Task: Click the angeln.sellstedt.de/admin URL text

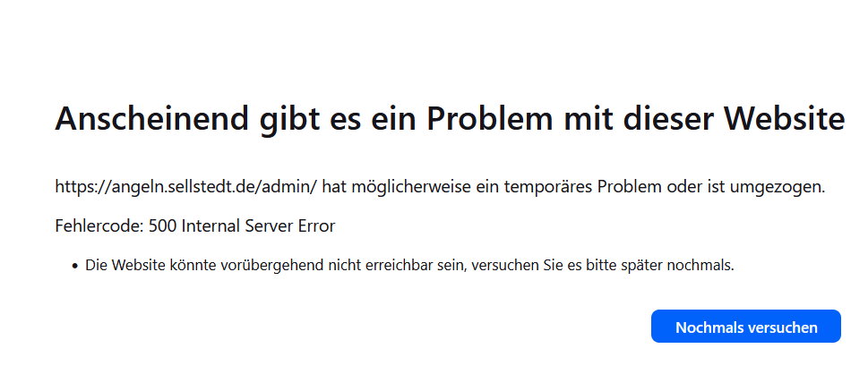Action: pos(186,187)
